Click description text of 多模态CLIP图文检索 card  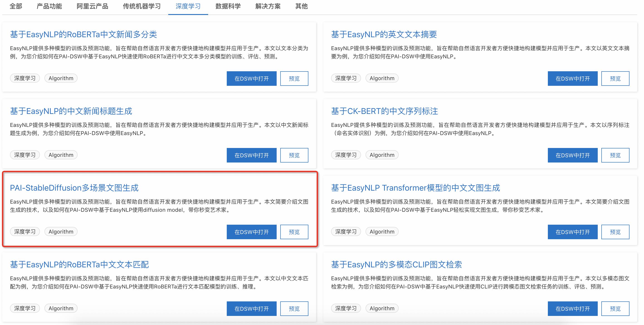click(x=480, y=283)
